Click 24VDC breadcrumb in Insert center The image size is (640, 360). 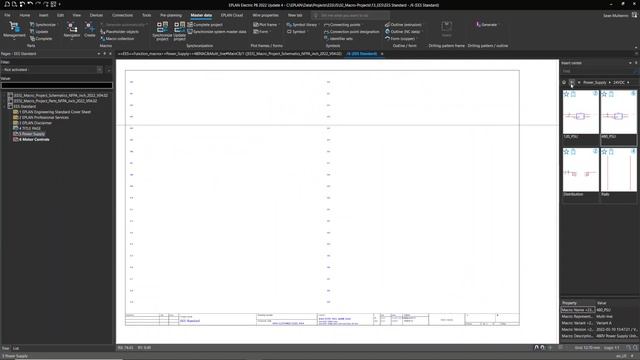[x=619, y=82]
